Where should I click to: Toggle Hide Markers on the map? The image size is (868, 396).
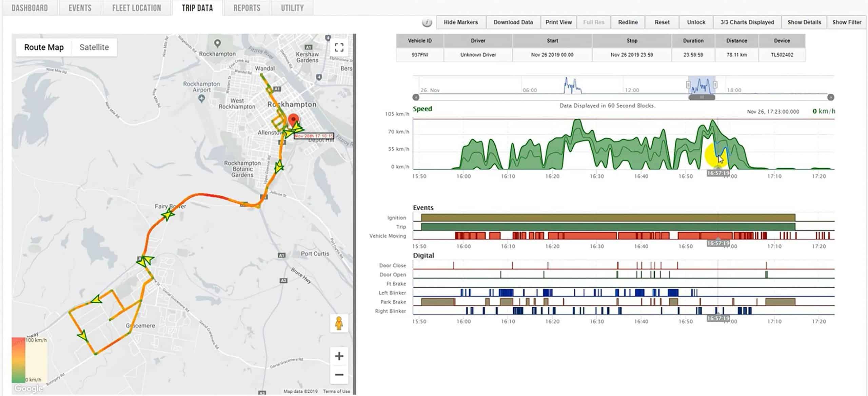pyautogui.click(x=461, y=22)
